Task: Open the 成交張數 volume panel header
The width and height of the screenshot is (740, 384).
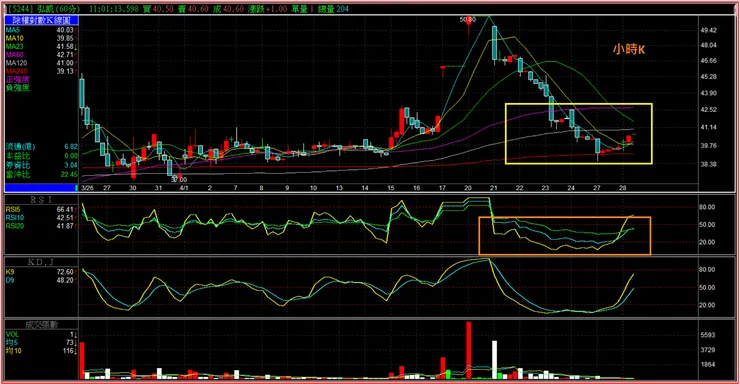Action: [42, 325]
